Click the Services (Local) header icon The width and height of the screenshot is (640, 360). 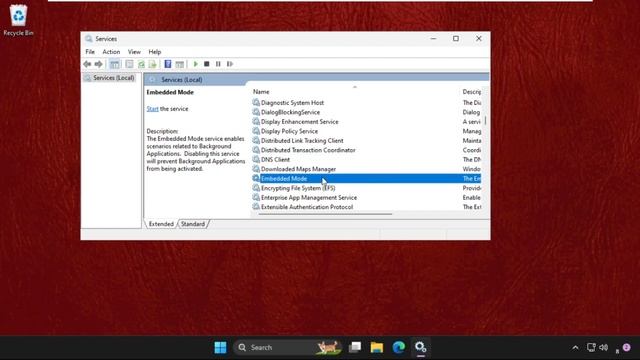pyautogui.click(x=152, y=80)
